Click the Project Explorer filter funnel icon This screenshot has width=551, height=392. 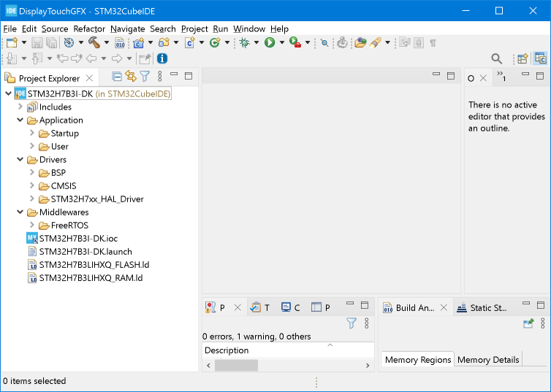(x=145, y=76)
